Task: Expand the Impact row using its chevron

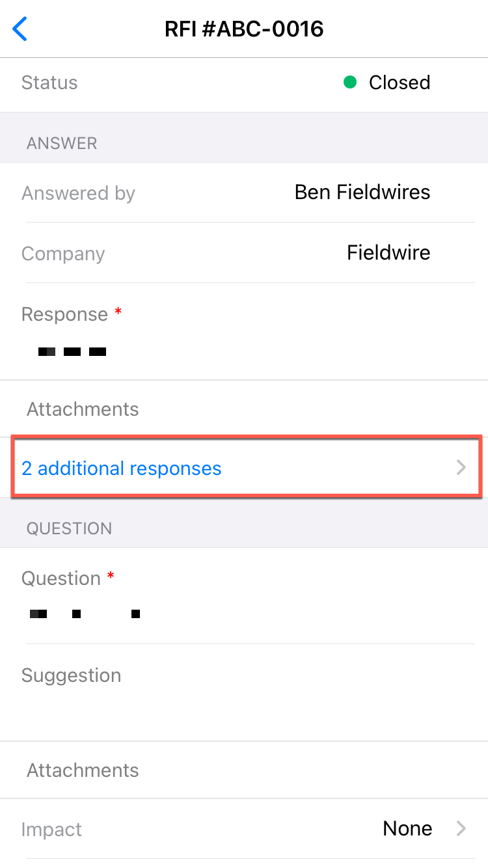Action: [x=461, y=828]
